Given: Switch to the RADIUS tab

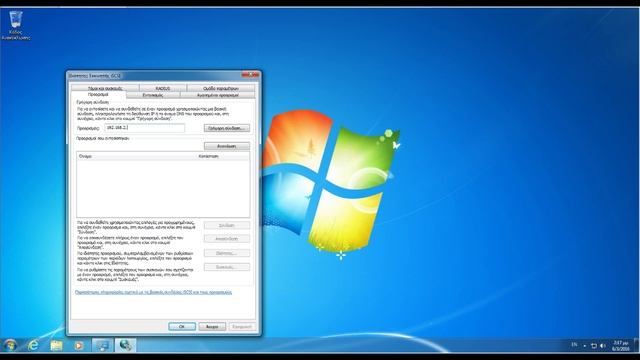Looking at the screenshot, I should 163,88.
